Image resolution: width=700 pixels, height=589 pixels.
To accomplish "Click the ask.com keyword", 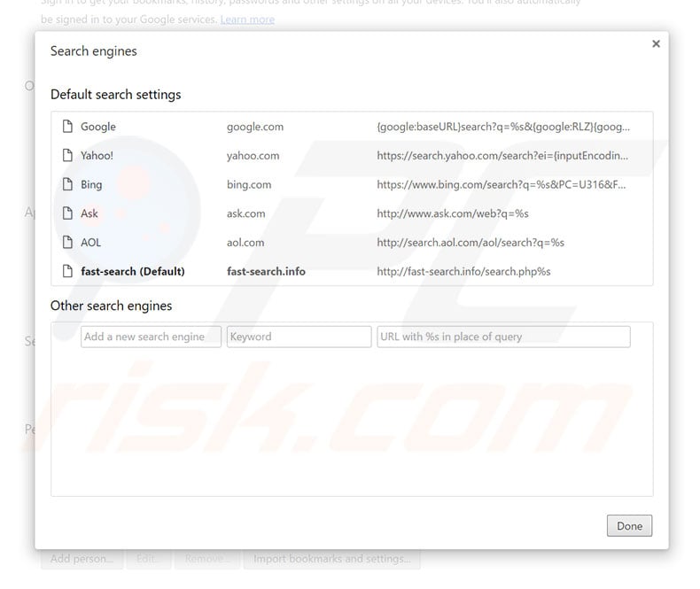I will [x=246, y=213].
